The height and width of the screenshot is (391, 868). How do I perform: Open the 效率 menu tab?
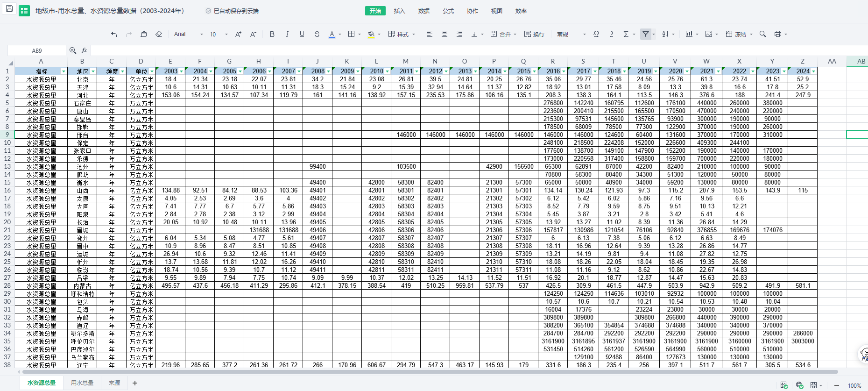[521, 11]
